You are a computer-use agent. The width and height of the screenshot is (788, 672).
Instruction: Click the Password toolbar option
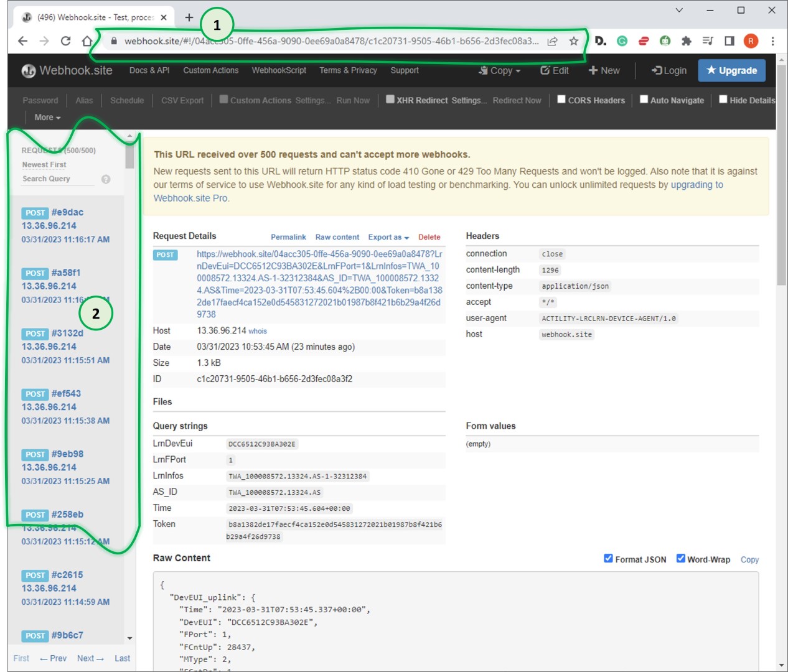40,100
